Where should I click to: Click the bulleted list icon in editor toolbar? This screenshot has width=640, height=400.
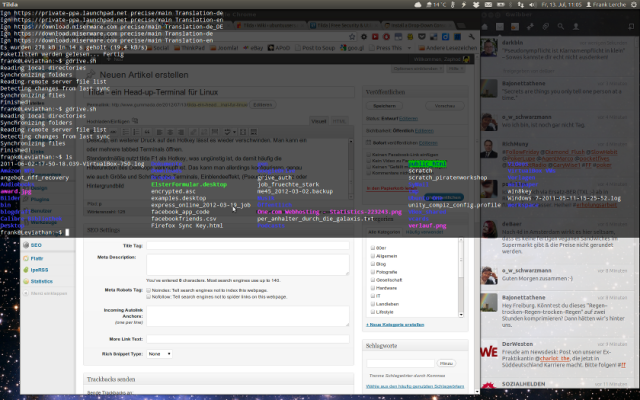point(126,132)
